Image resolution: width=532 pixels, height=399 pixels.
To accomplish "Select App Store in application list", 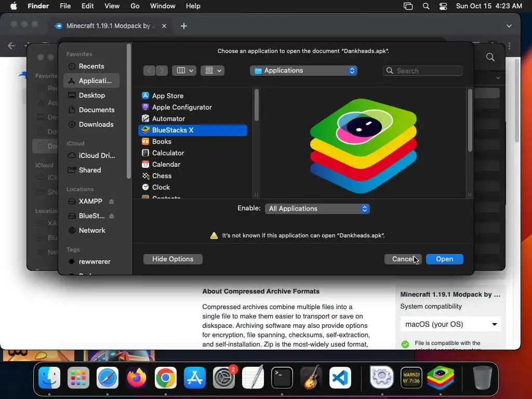I will (193, 96).
